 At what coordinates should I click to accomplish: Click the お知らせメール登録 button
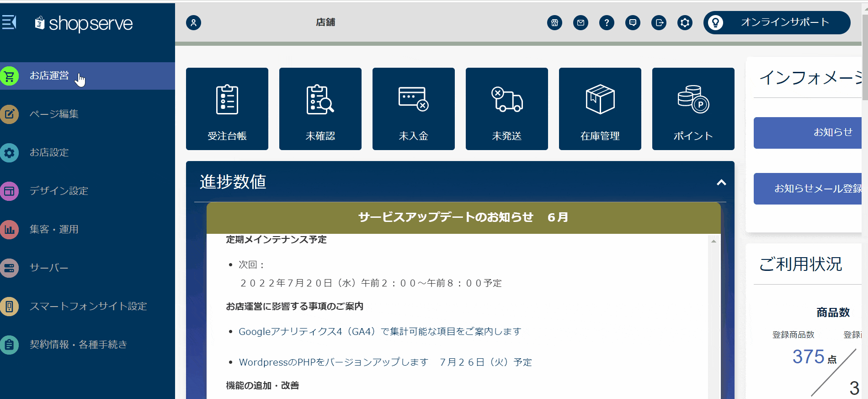point(808,189)
